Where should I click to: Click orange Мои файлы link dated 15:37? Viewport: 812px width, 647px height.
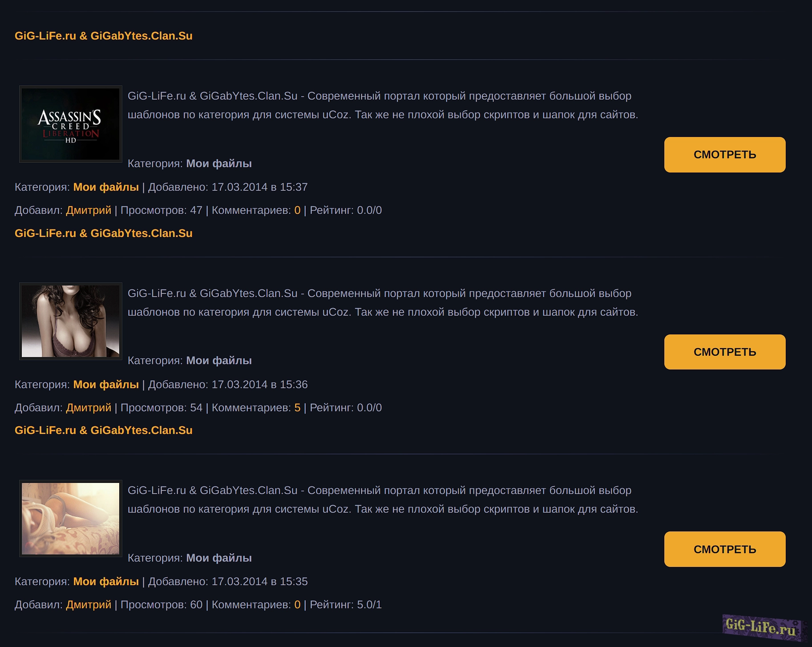click(106, 187)
